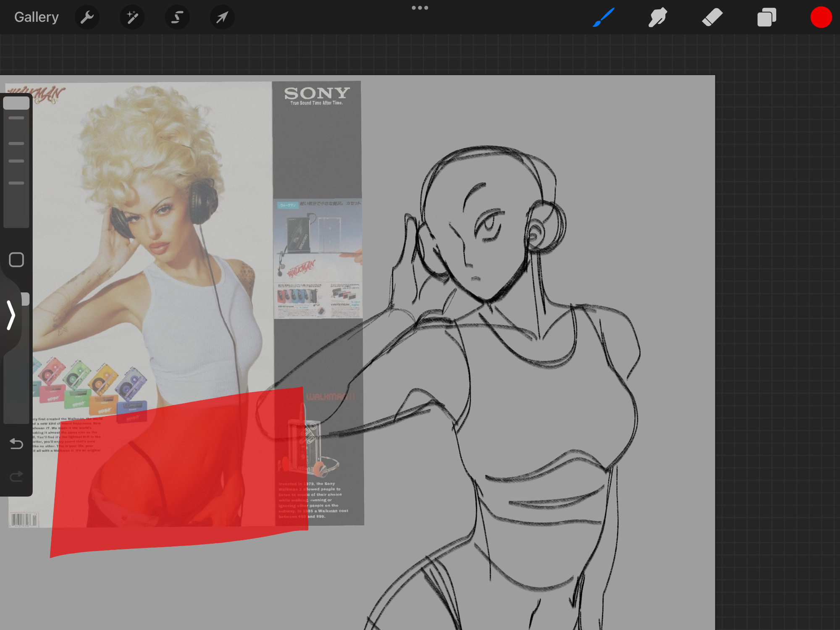
Task: Open the Actions wrench menu
Action: pos(87,17)
